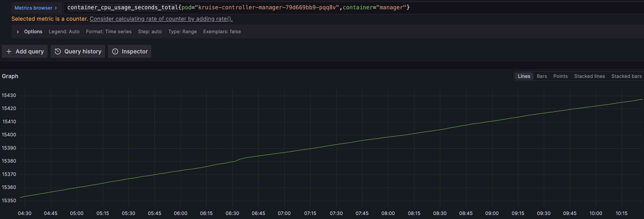
Task: Click the 15420 y-axis label
Action: [9, 108]
